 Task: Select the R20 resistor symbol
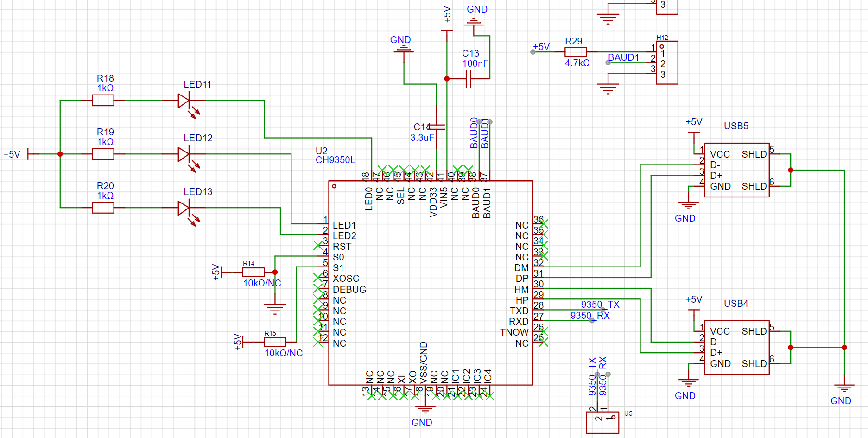103,208
